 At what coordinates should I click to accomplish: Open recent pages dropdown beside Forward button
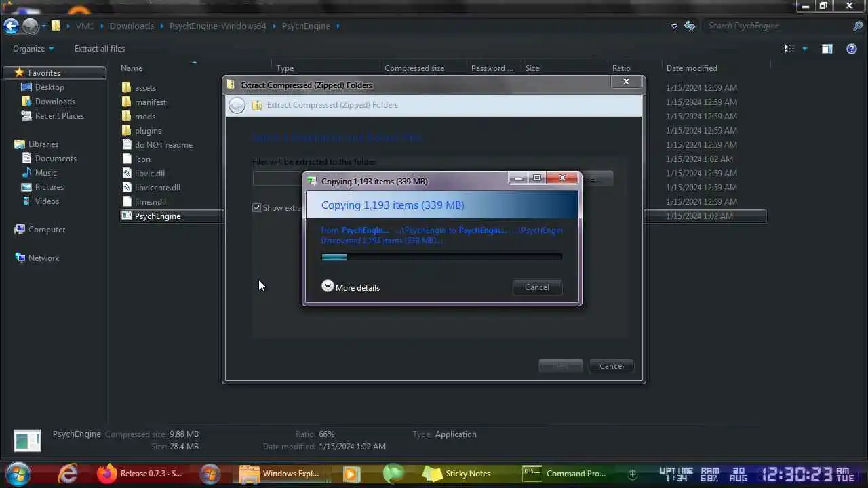[x=44, y=26]
